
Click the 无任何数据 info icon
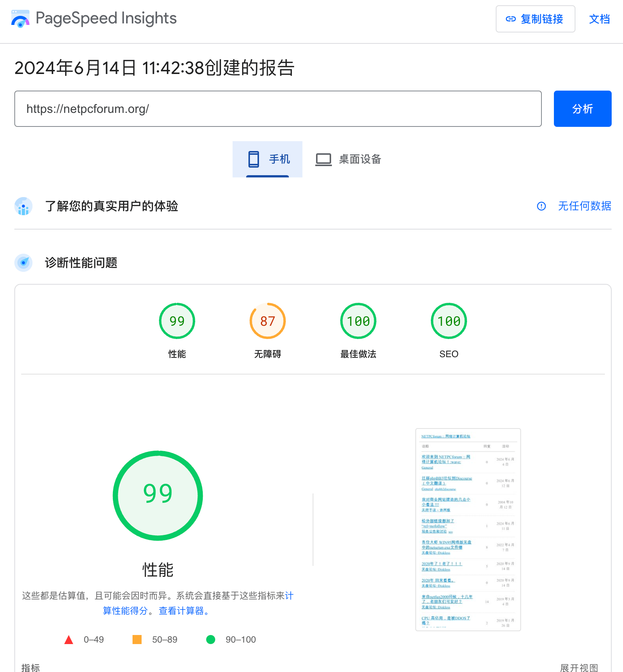pyautogui.click(x=541, y=206)
